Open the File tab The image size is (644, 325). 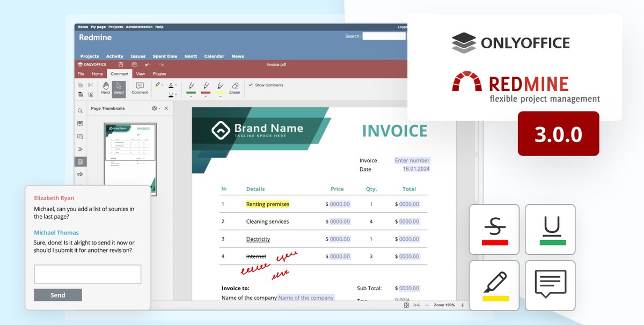click(81, 74)
